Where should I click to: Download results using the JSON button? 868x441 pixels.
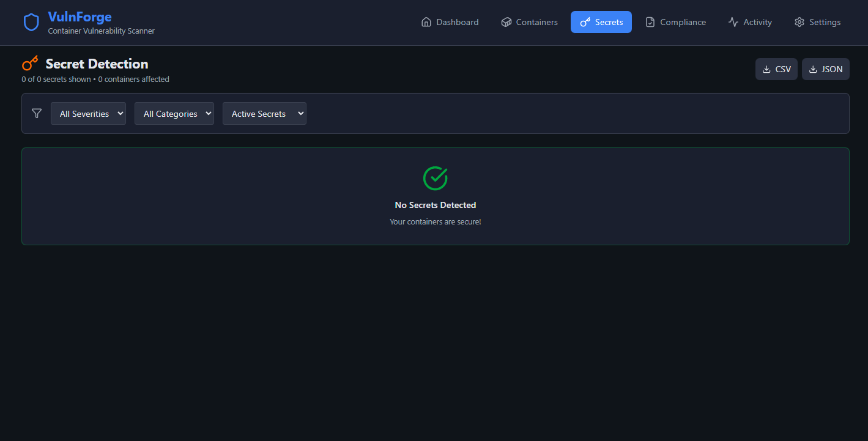click(825, 69)
